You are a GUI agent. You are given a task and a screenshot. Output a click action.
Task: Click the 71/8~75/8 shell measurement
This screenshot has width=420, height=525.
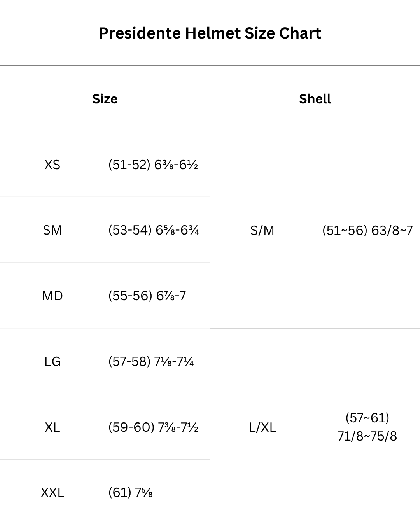(367, 436)
